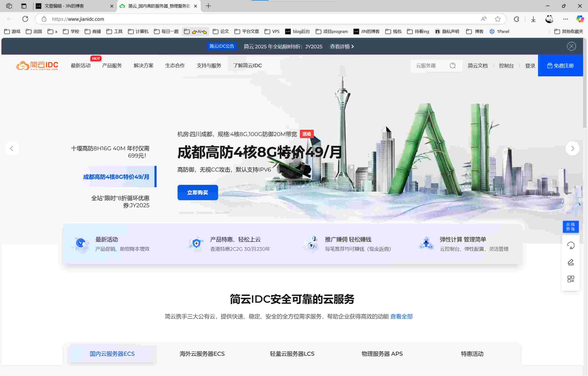This screenshot has height=376, width=588.
Task: Close the 简云IDC公告 announcement bar
Action: [571, 46]
